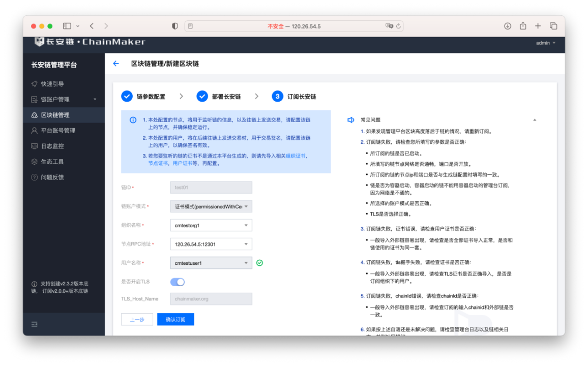Click the Safari sidebar toggle icon

[x=67, y=26]
